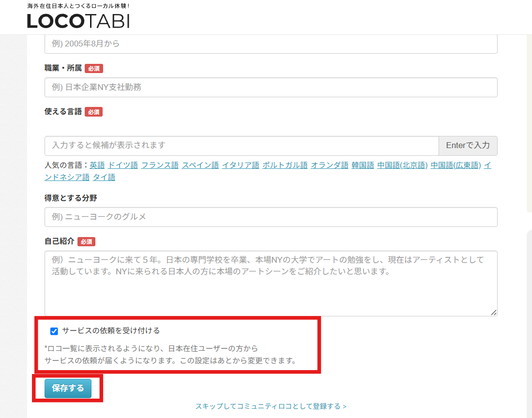The width and height of the screenshot is (532, 418).
Task: Select タイ語 language link
Action: (x=104, y=177)
